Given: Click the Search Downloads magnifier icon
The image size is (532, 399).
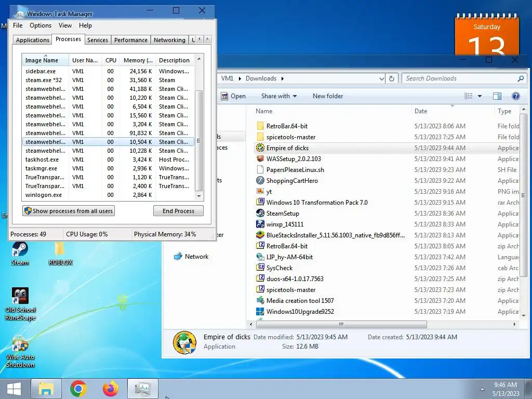Looking at the screenshot, I should (x=521, y=79).
